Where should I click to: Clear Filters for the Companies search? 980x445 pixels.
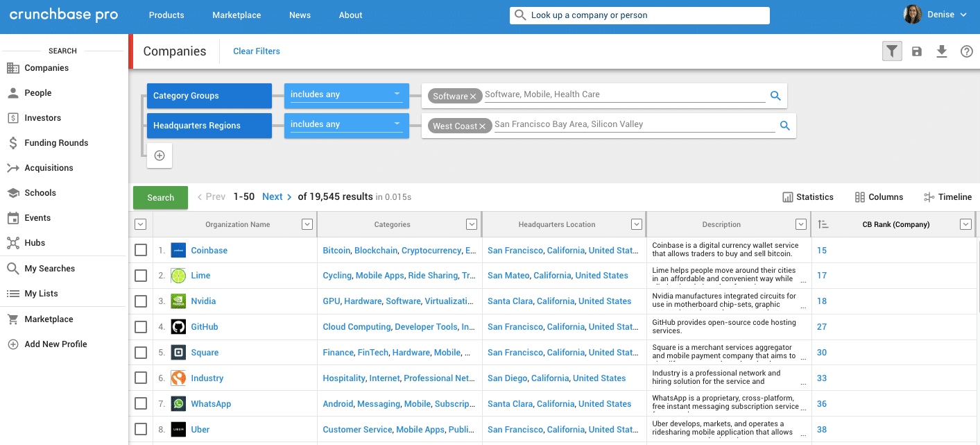[x=256, y=51]
